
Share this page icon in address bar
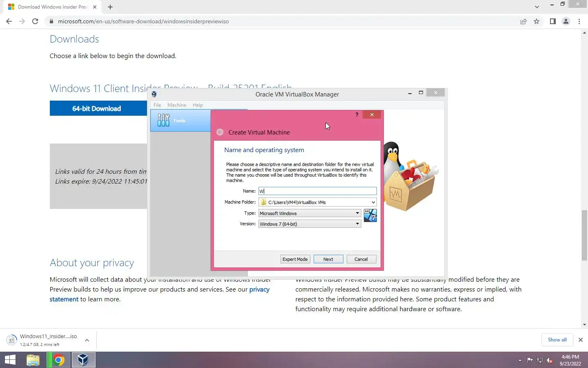pos(523,21)
